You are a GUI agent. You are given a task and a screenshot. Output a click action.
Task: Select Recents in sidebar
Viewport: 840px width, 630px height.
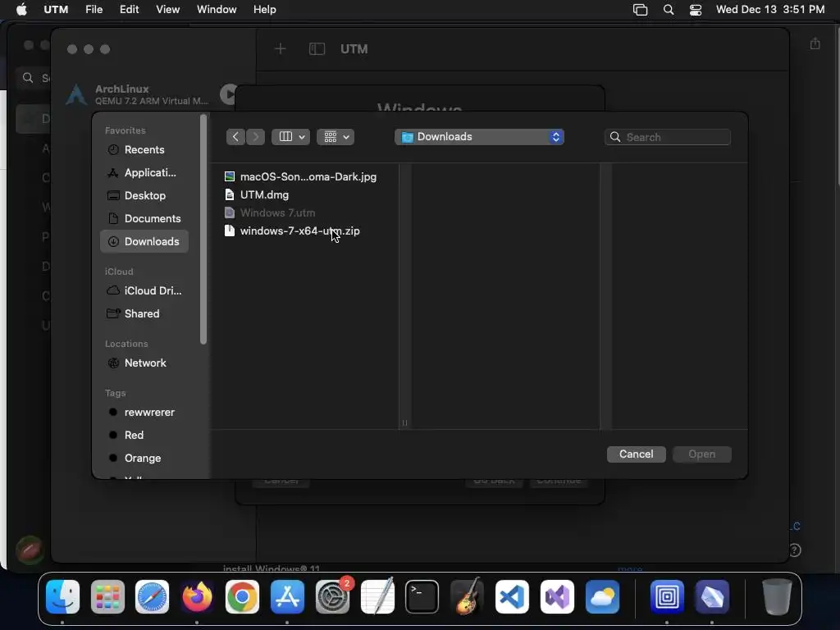tap(144, 150)
